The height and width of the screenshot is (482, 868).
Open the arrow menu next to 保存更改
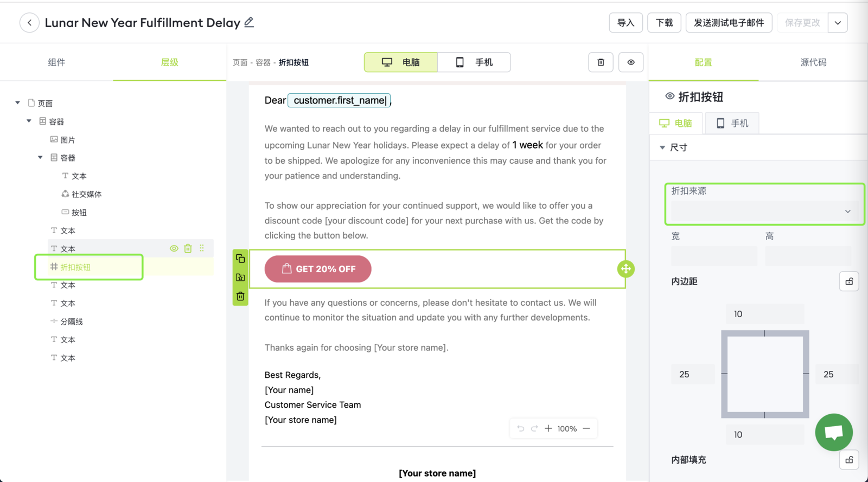838,23
